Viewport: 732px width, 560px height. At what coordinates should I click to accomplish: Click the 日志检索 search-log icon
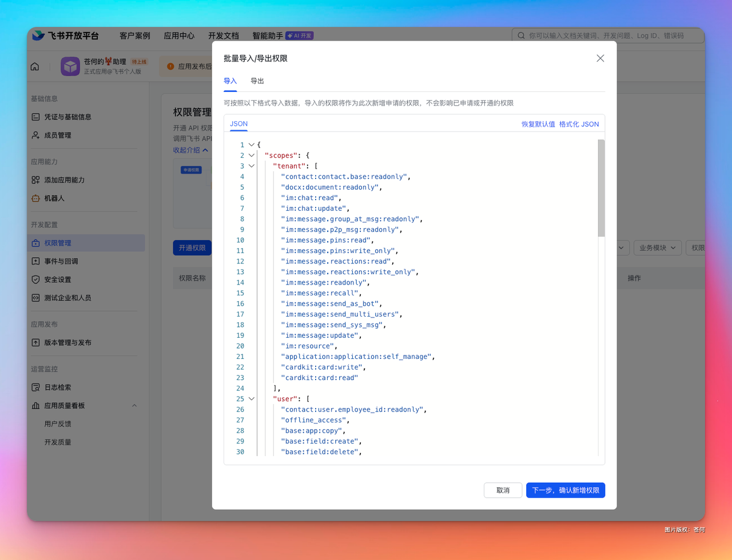35,387
